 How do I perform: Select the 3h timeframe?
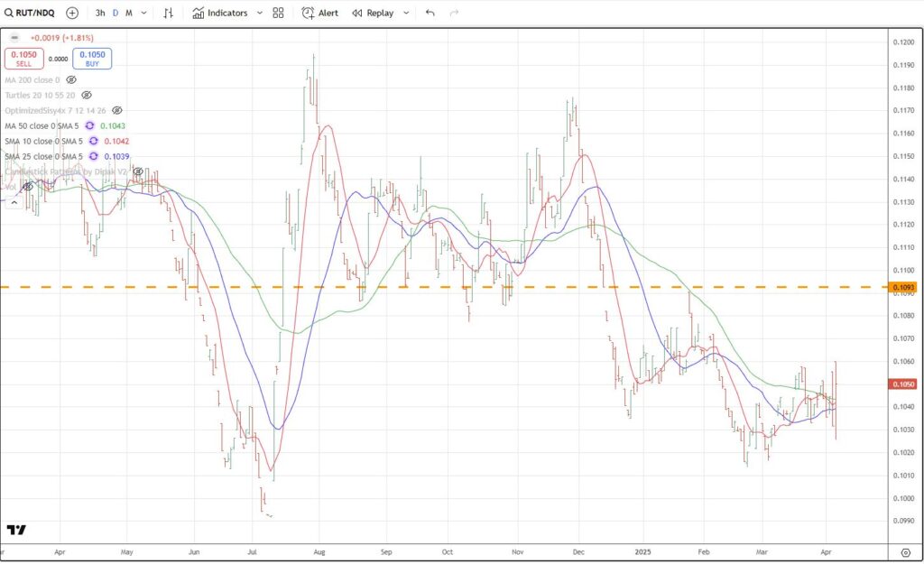(100, 14)
